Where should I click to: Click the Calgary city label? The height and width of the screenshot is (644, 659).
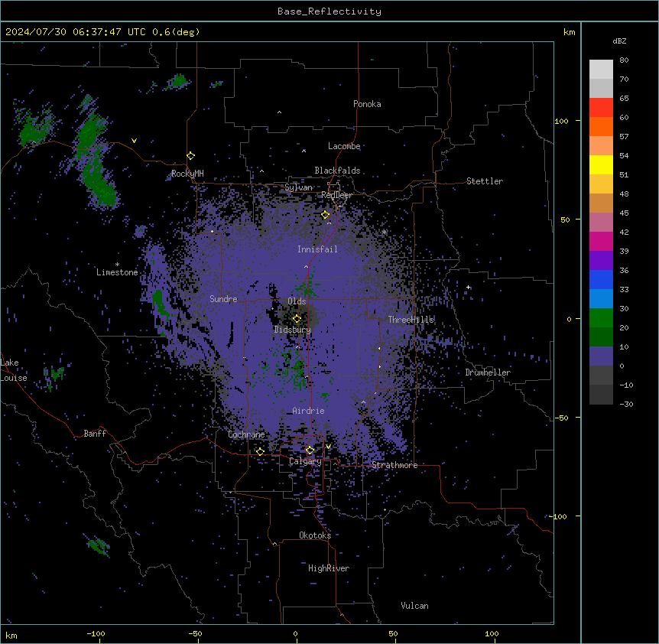[305, 461]
